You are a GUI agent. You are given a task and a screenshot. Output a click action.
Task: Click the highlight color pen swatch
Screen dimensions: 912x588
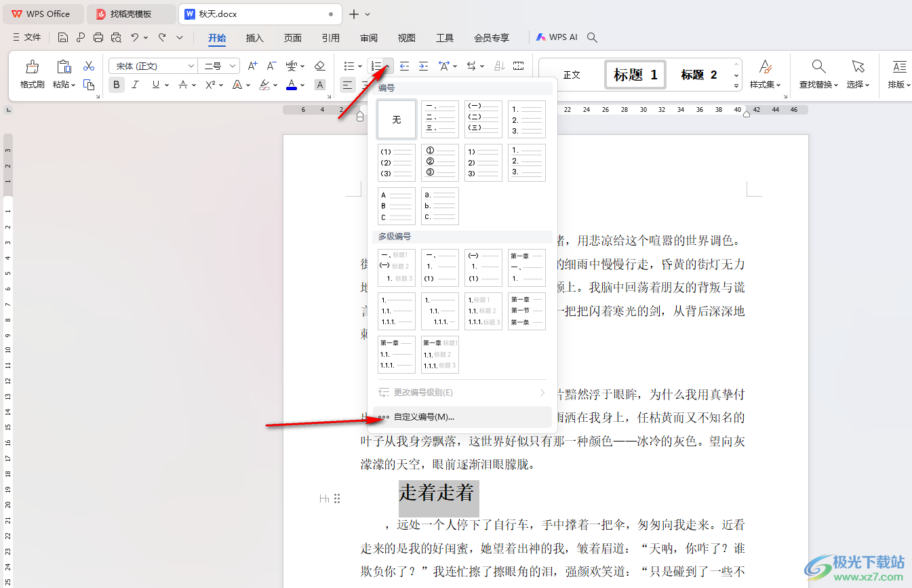pos(264,85)
